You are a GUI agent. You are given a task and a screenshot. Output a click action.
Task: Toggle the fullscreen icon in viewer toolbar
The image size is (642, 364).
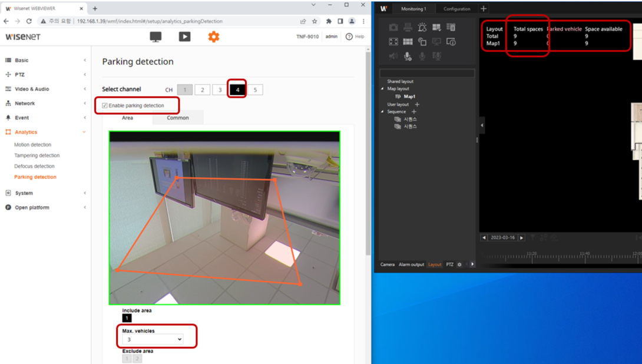point(393,42)
